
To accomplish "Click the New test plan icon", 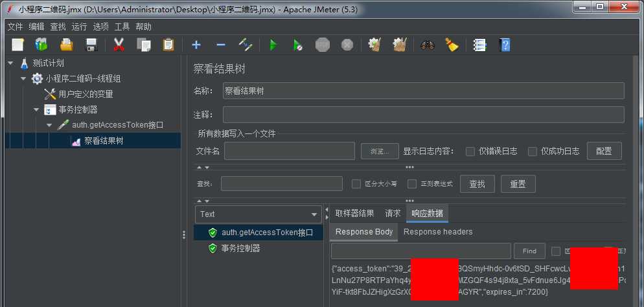I will click(x=17, y=44).
